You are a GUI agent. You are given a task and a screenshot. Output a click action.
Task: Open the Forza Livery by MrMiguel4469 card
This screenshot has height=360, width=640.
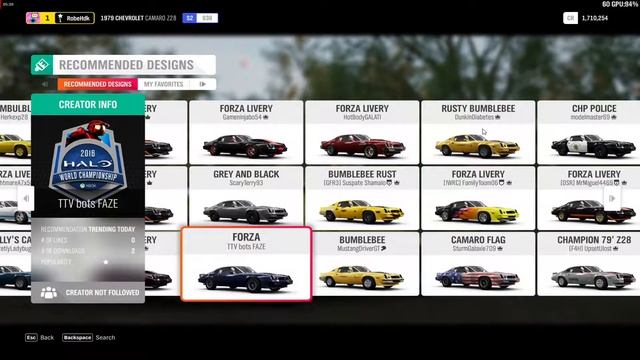click(589, 198)
